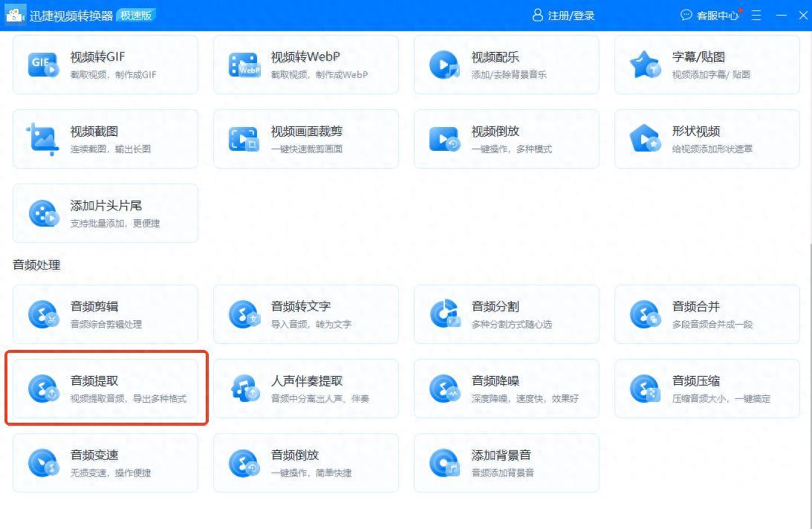Open the 视频截图 screenshot icon
812x529 pixels.
pyautogui.click(x=43, y=139)
